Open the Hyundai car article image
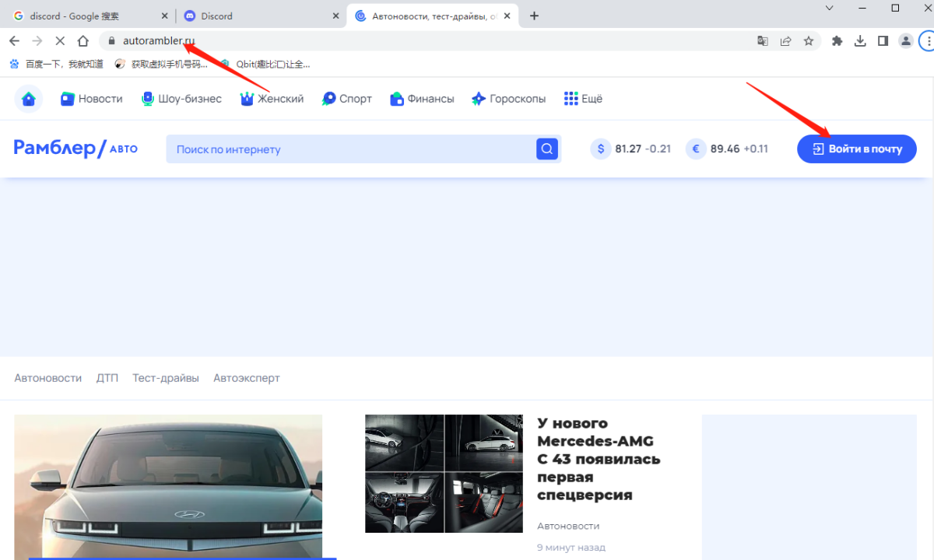 coord(168,487)
